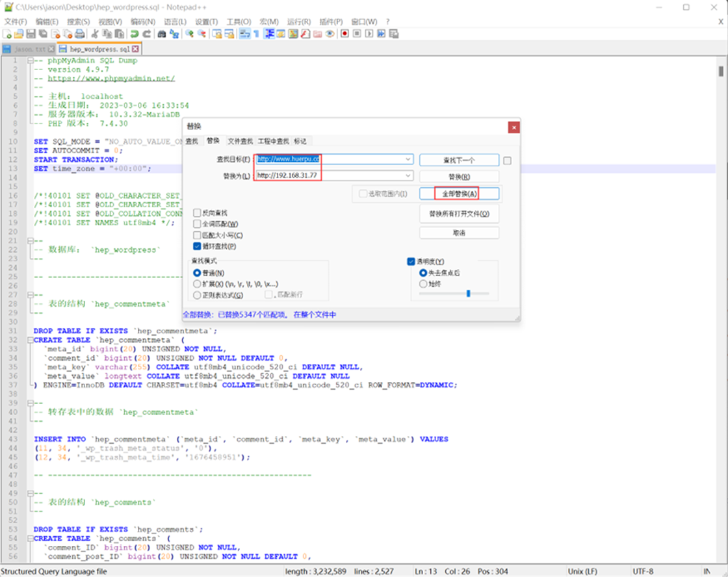Click the 全部替换(A) button
The height and width of the screenshot is (577, 728).
tap(459, 194)
